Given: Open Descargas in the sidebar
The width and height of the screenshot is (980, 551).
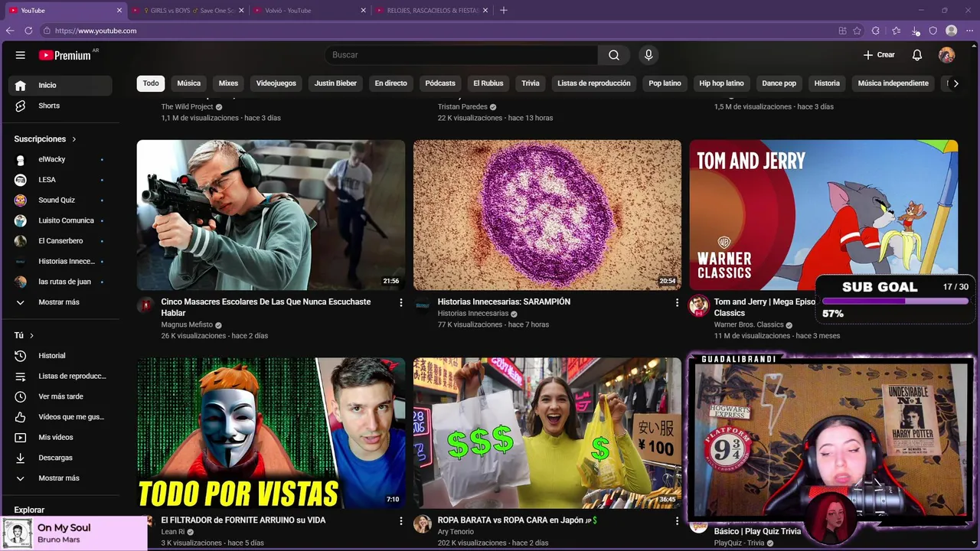Looking at the screenshot, I should (60, 458).
